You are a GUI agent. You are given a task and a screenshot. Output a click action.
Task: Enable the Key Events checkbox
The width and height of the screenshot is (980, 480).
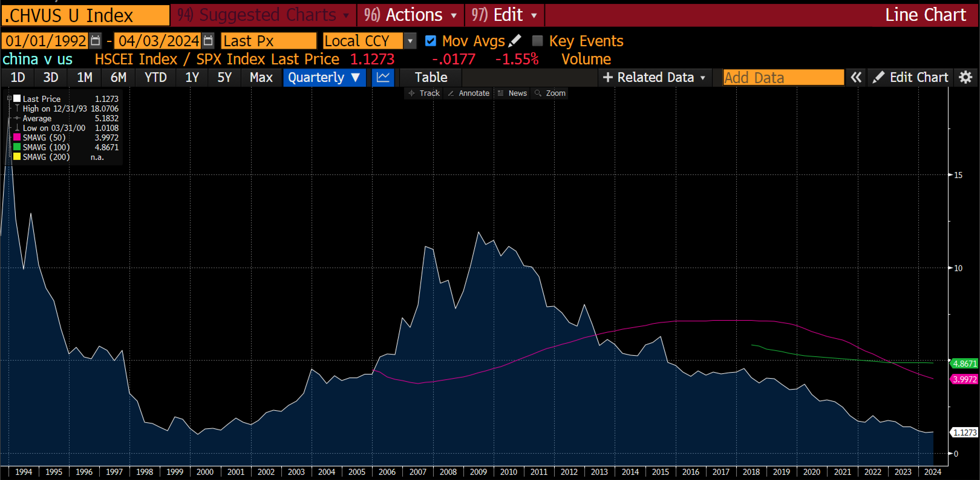pos(537,41)
